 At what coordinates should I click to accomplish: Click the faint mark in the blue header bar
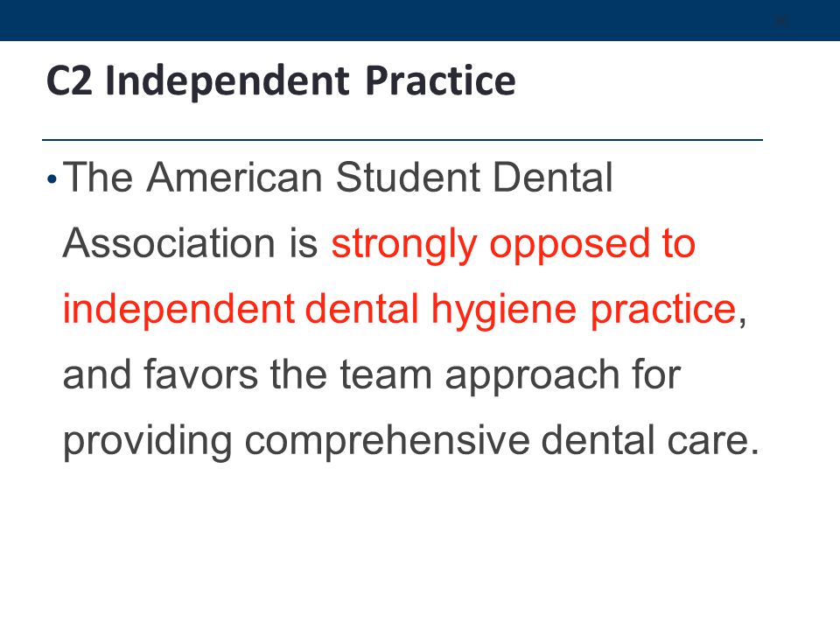(781, 21)
